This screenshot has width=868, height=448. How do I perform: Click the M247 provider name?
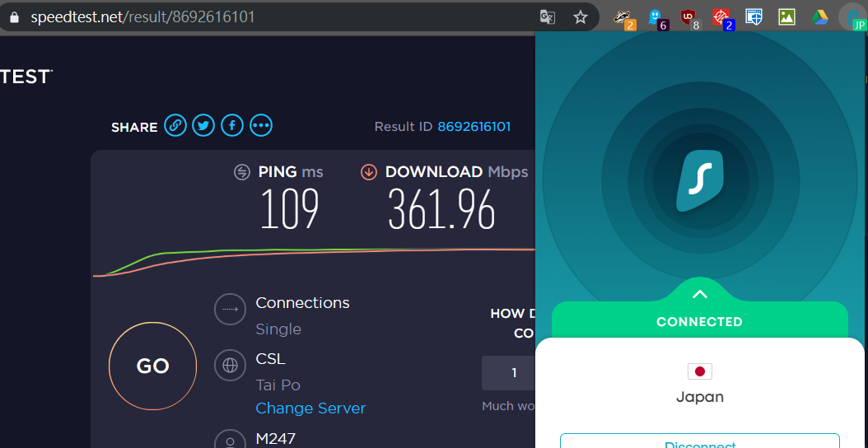tap(276, 439)
